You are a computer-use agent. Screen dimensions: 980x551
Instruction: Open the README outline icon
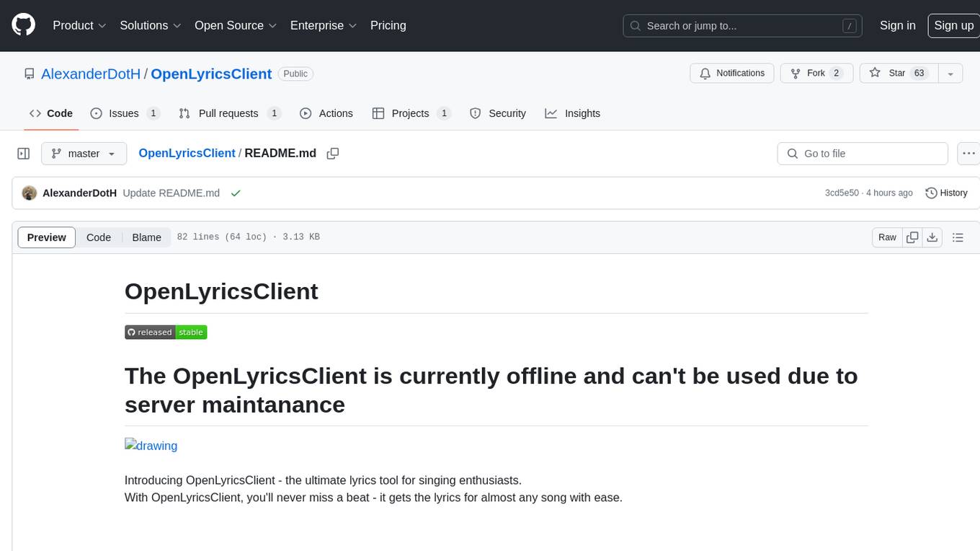click(x=958, y=237)
